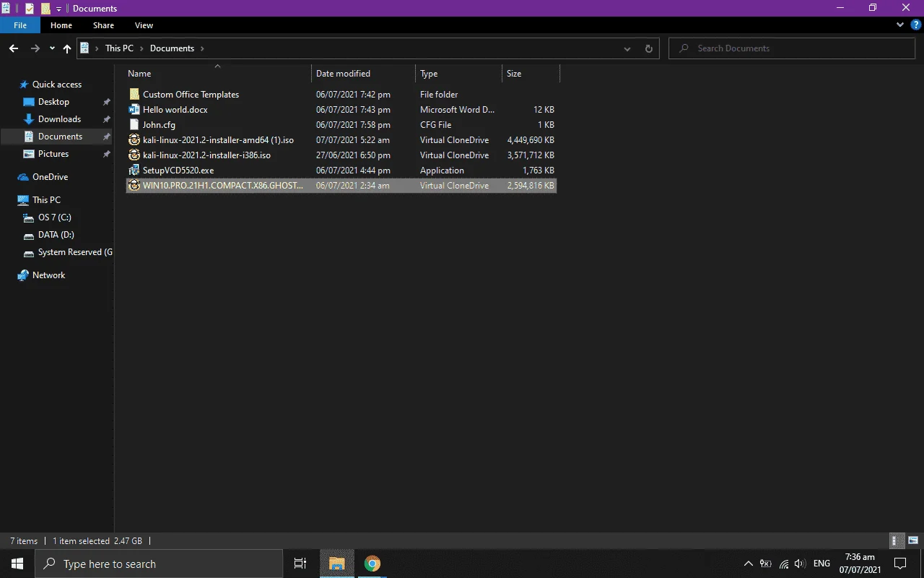Expand the chevron between This PC and Documents
Screen dimensions: 924x578
[x=141, y=48]
